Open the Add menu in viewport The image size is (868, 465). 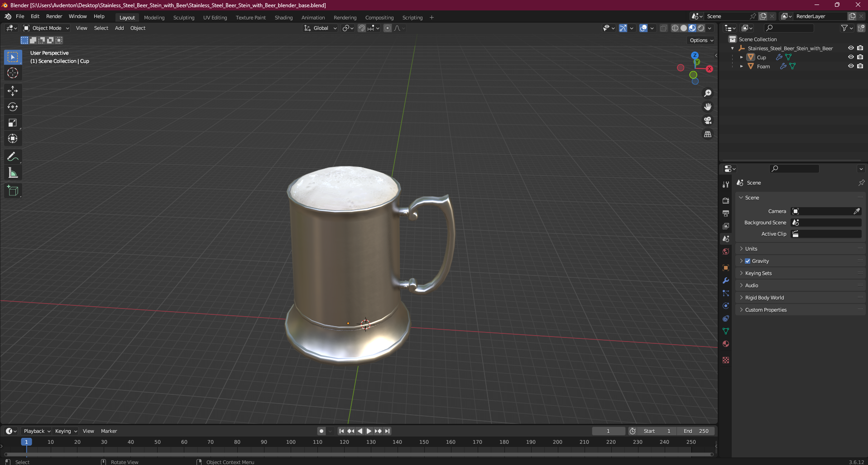click(x=119, y=28)
